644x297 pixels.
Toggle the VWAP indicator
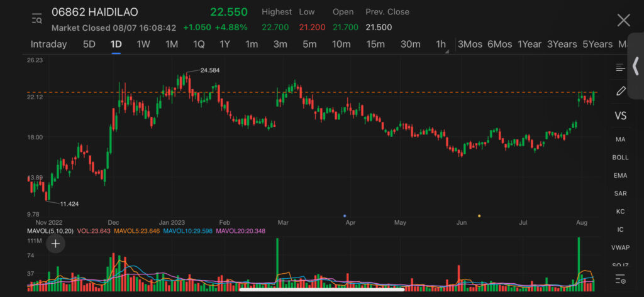[620, 248]
